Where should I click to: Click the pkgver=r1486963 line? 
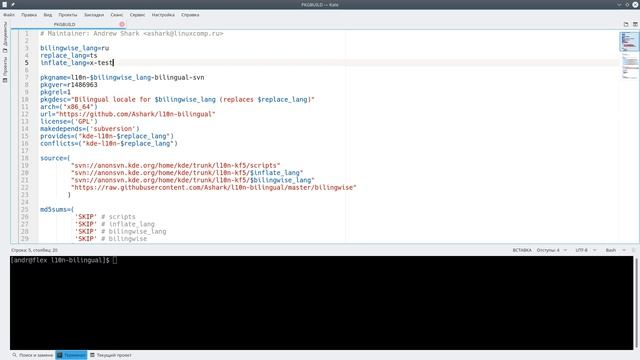pos(69,85)
